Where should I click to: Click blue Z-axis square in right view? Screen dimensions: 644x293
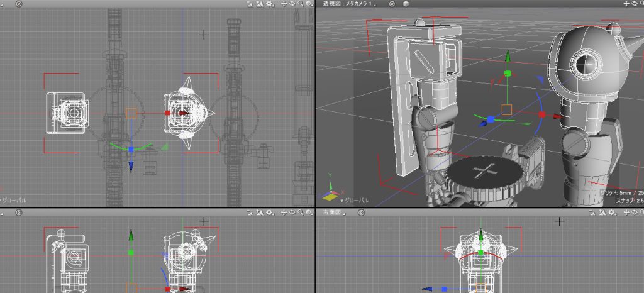pos(445,289)
